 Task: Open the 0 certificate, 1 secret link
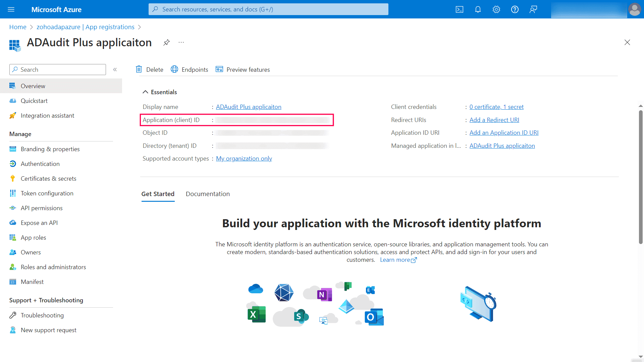pyautogui.click(x=497, y=107)
